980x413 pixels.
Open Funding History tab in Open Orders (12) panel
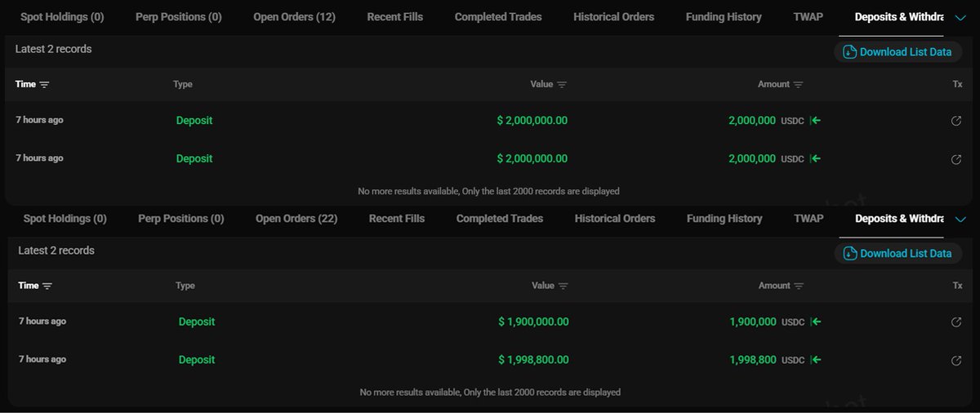pos(724,16)
